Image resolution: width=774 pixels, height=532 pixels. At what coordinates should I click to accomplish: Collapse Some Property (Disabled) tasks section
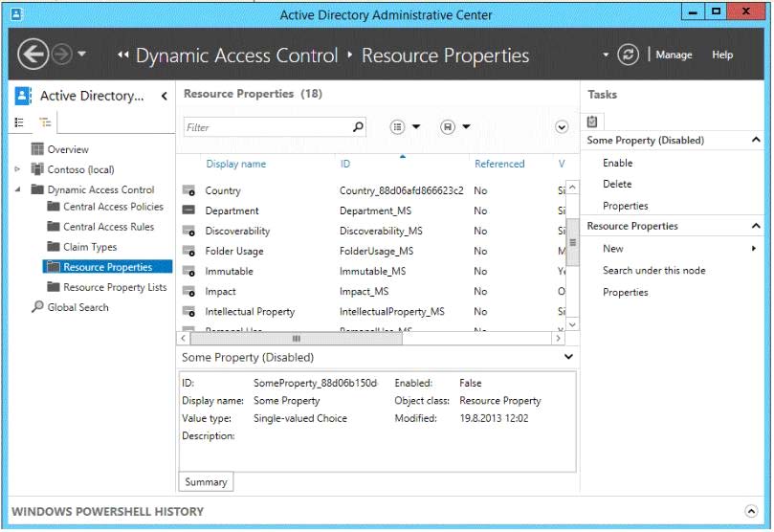click(x=756, y=140)
